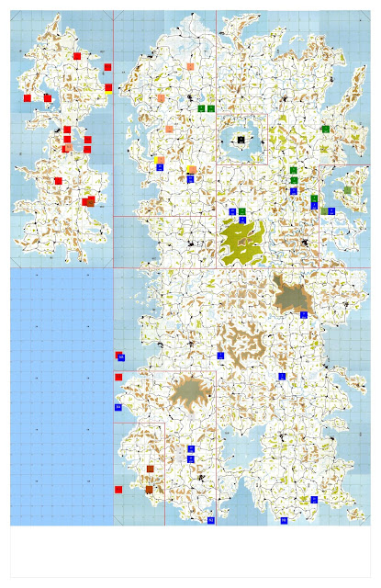
Task: Click the blue counter overlapping a red counter at sea
Action: [121, 357]
